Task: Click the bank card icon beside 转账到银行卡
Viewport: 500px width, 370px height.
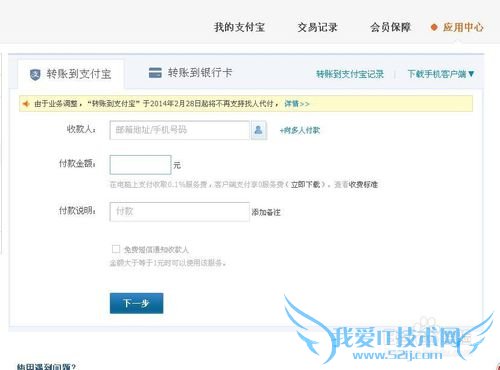Action: [x=155, y=73]
